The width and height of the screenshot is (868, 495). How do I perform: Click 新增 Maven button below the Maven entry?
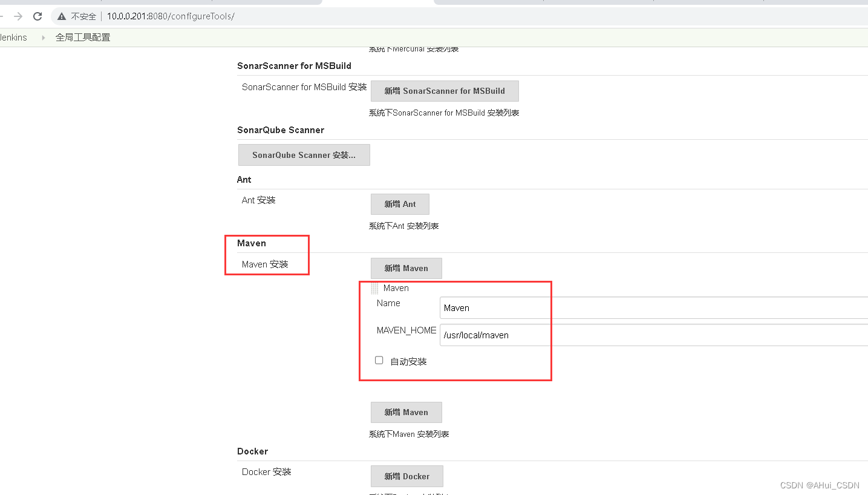click(x=406, y=412)
